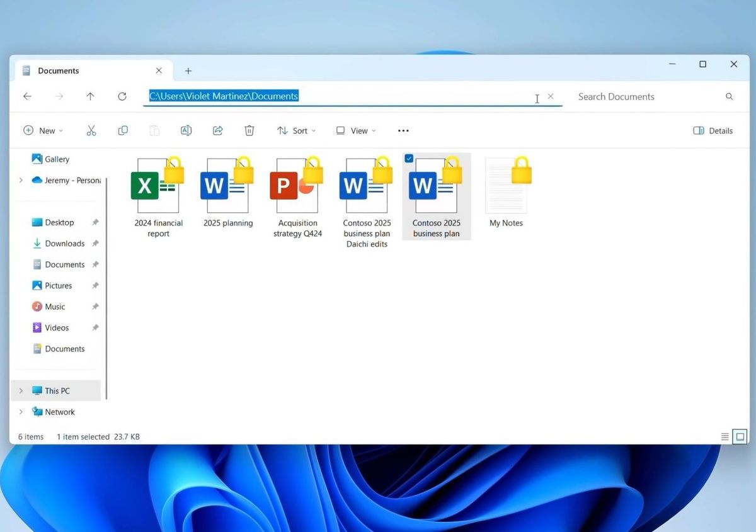Open the Sort dropdown

296,130
